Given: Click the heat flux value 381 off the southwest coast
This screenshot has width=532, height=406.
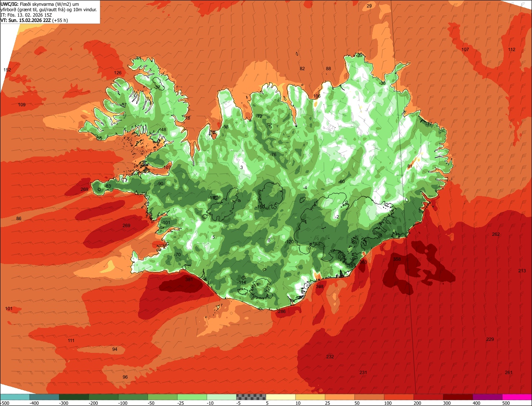Looking at the screenshot, I should [x=189, y=279].
